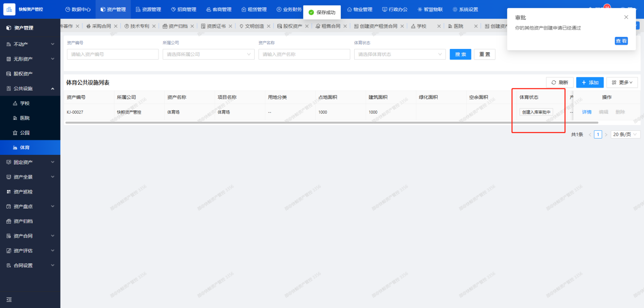
Task: Select page 1 in the pagination
Action: (x=598, y=134)
